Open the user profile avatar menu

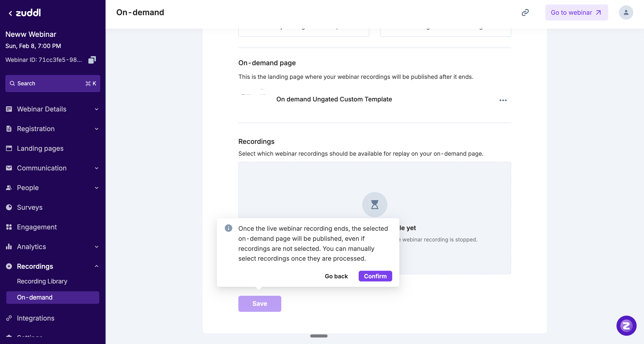tap(626, 13)
